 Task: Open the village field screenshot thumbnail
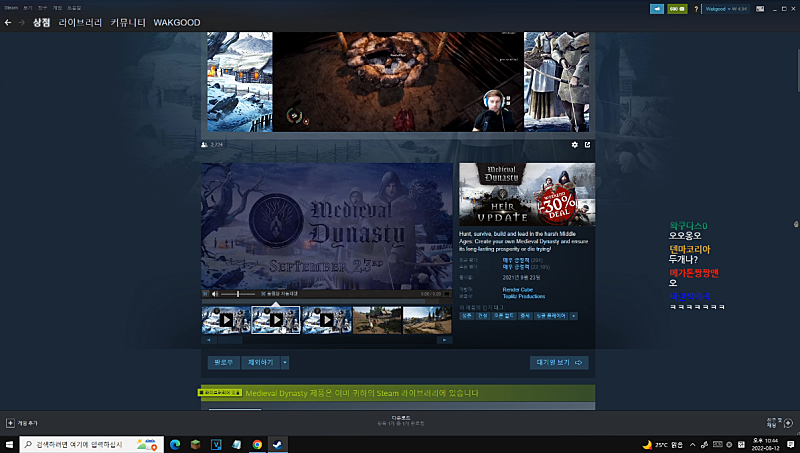tap(377, 320)
